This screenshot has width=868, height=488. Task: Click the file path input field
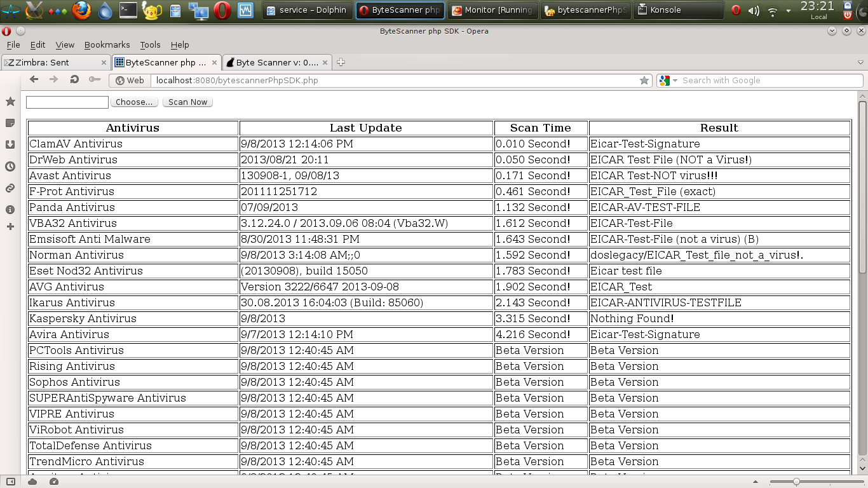coord(67,102)
